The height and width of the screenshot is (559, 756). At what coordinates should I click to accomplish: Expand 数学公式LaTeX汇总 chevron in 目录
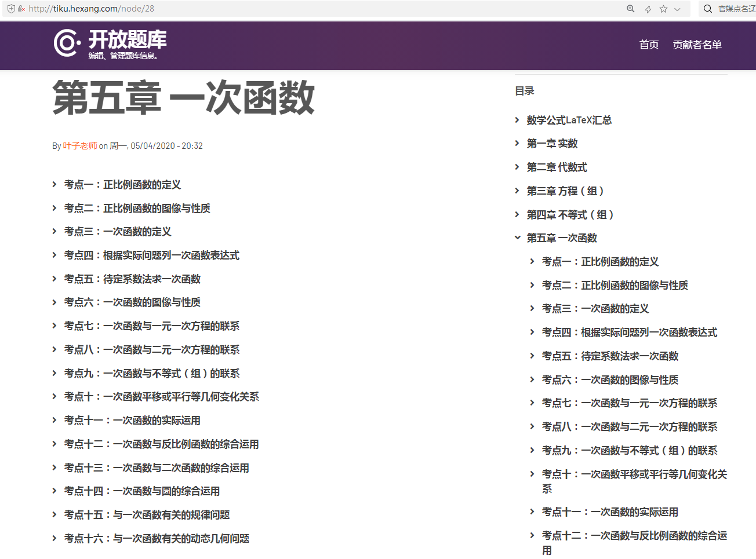click(517, 120)
